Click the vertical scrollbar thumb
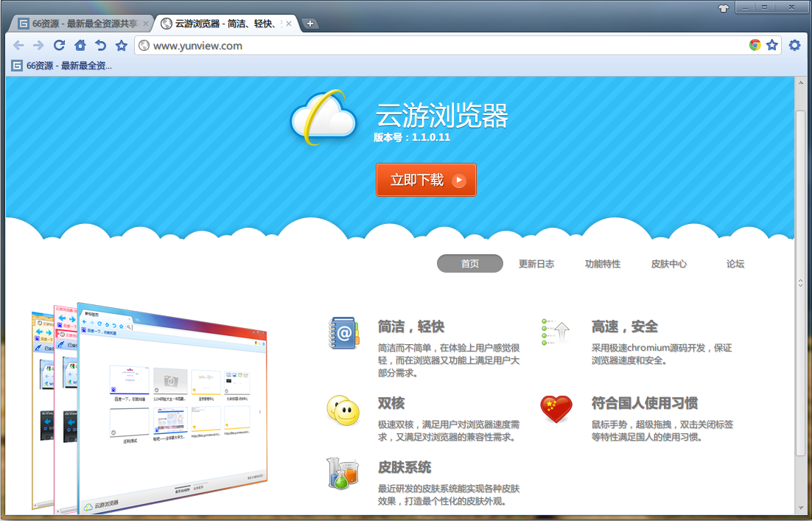812x521 pixels. [x=800, y=283]
